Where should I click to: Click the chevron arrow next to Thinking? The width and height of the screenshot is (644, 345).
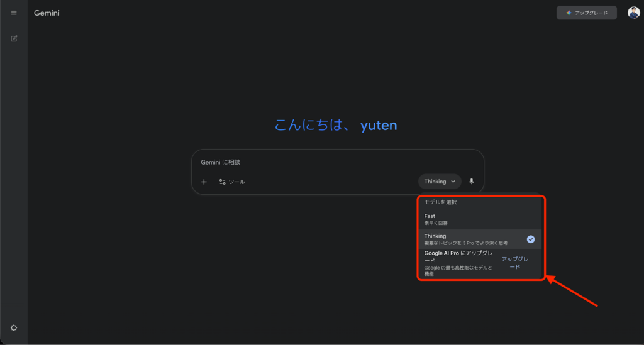click(453, 182)
